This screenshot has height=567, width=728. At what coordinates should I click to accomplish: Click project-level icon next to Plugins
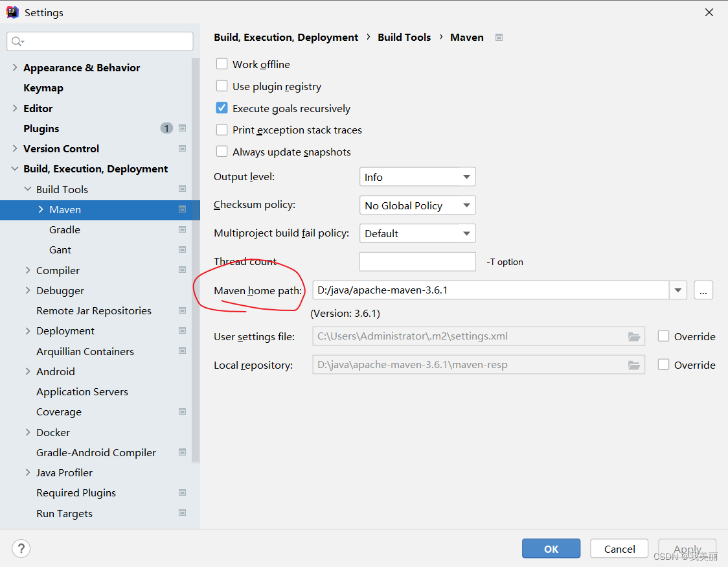pos(183,128)
